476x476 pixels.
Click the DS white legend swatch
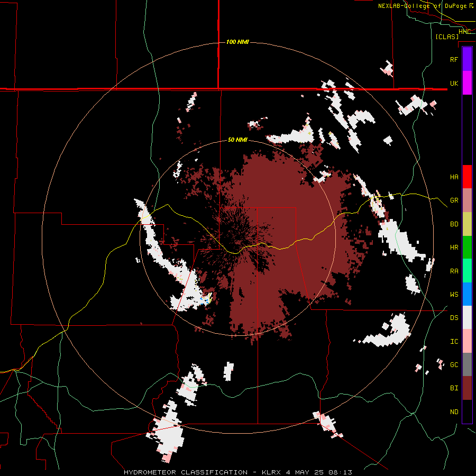tap(467, 317)
